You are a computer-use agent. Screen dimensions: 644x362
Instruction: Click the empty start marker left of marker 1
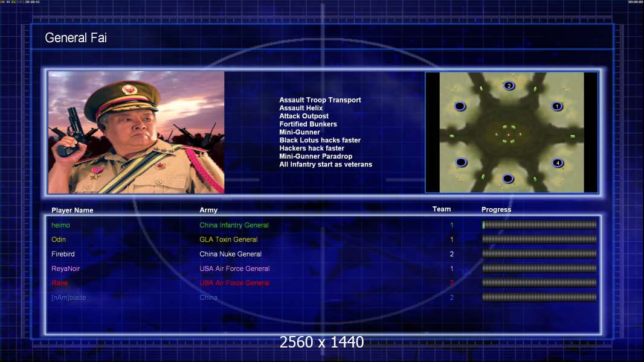[460, 106]
